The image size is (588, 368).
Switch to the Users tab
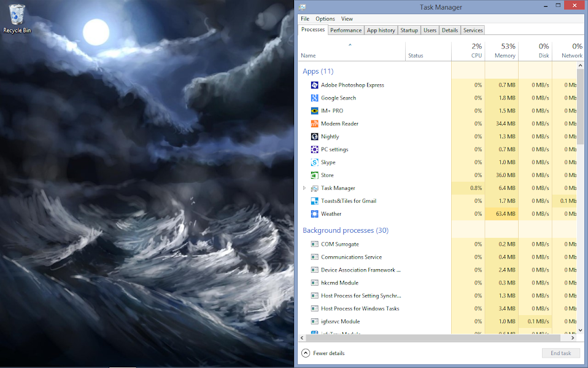tap(430, 31)
